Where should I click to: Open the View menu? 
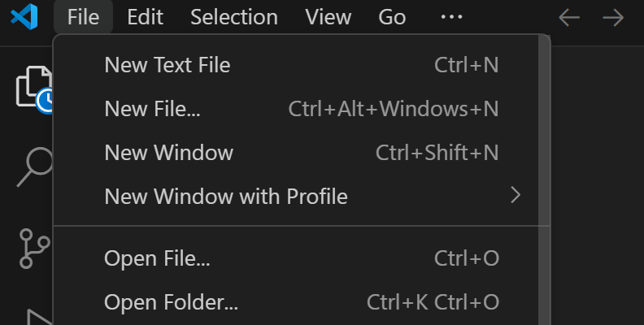329,17
